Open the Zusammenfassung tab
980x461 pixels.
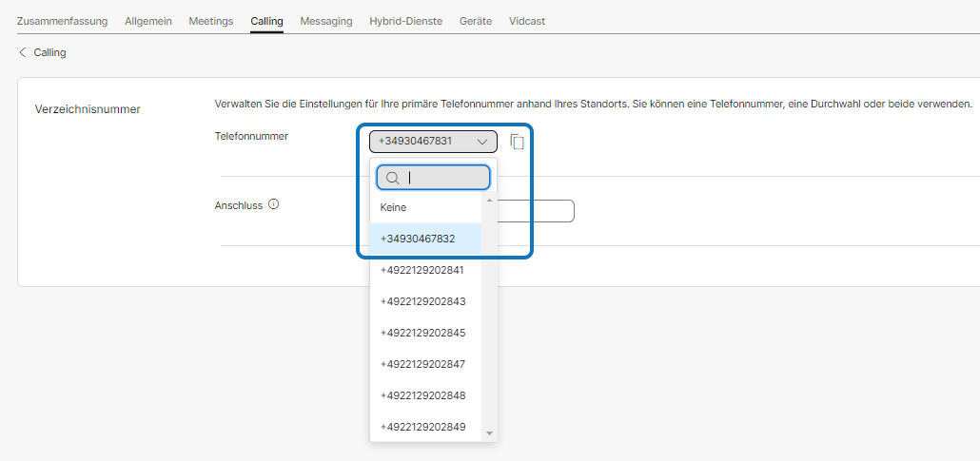[62, 21]
